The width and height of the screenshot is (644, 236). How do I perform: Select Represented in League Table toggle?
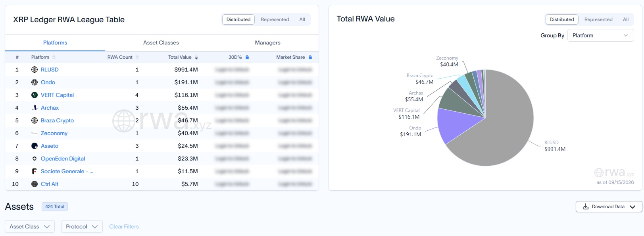pos(275,19)
